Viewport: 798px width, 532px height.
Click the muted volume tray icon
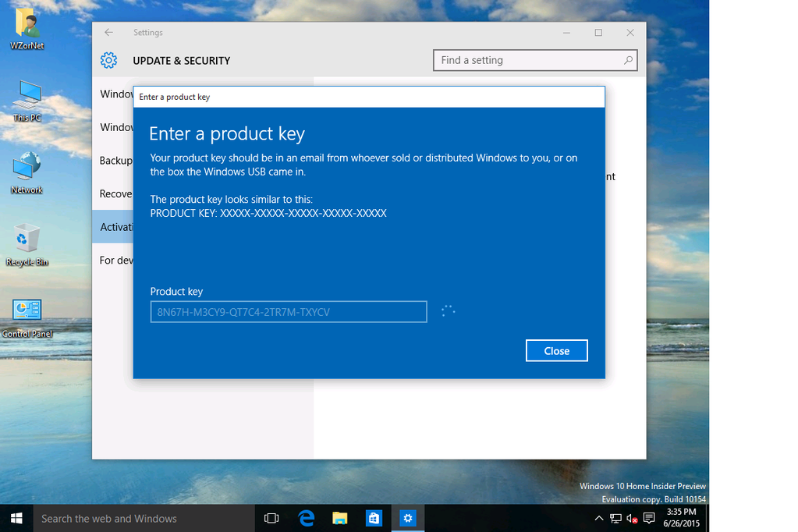632,518
